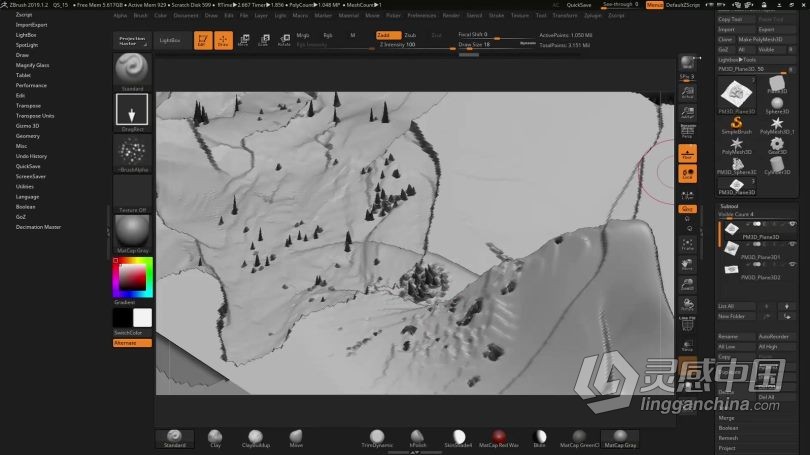
Task: Open the MatCap Gray material picker
Action: pos(132,233)
